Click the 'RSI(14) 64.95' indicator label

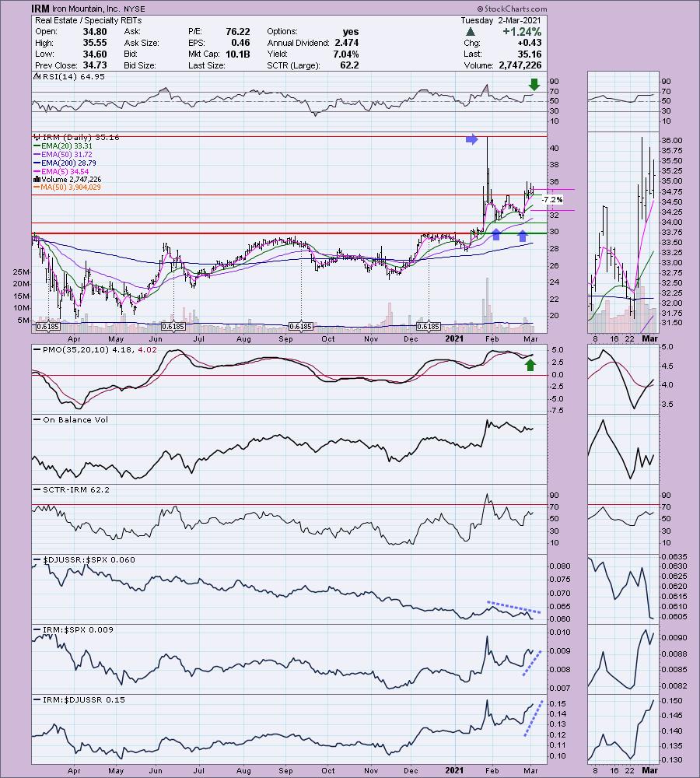(x=73, y=76)
